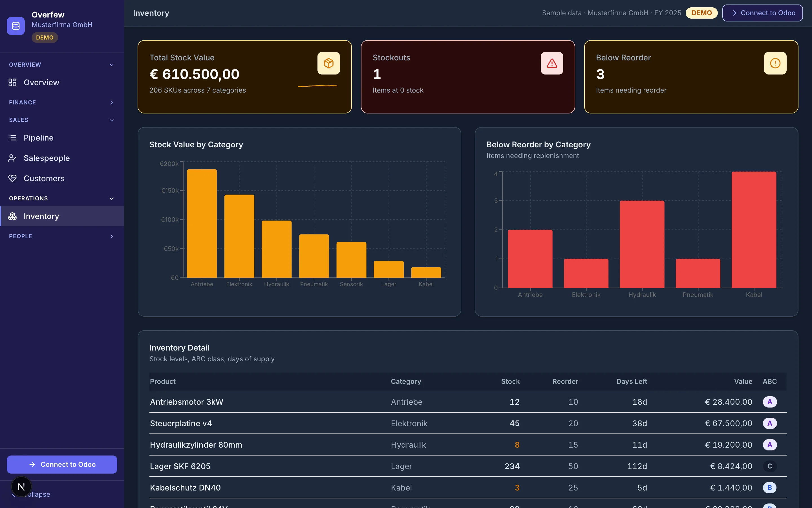Image resolution: width=812 pixels, height=508 pixels.
Task: Click the alert circle icon on Below Reorder card
Action: 775,63
